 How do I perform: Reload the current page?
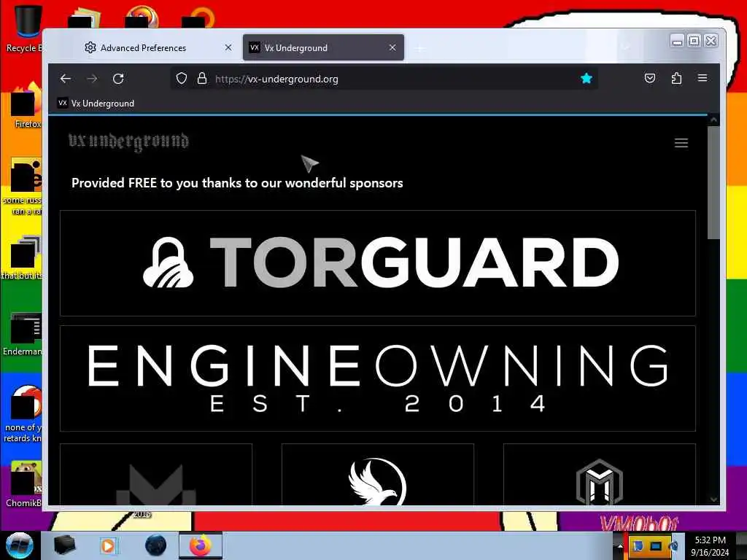pyautogui.click(x=118, y=79)
